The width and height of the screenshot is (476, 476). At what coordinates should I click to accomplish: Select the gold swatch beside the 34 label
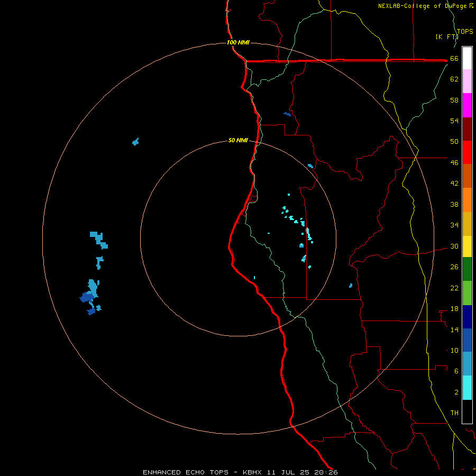click(467, 224)
